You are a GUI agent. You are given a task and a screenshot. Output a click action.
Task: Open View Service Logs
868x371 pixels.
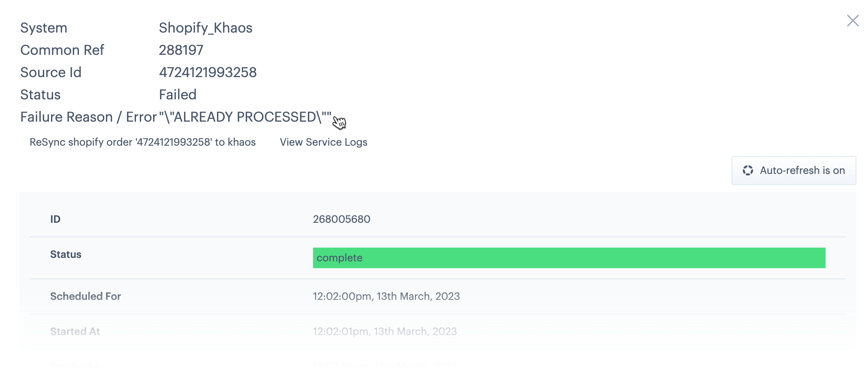pos(323,142)
